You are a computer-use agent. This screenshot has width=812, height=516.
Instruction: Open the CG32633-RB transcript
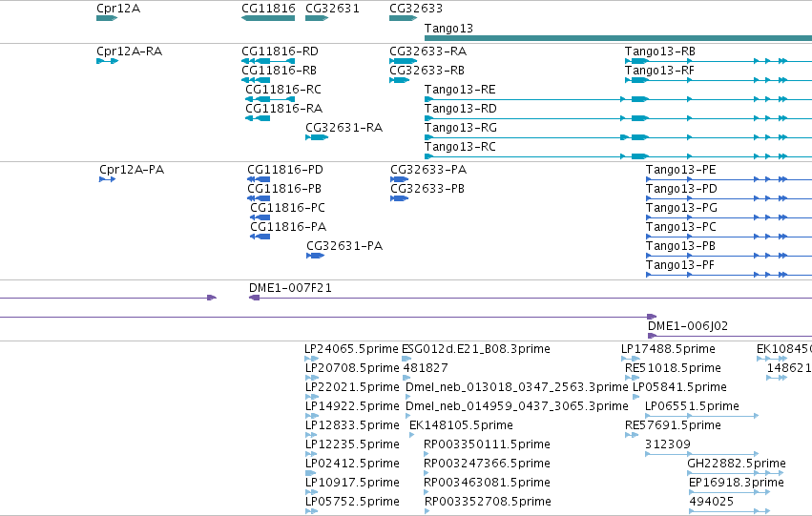pyautogui.click(x=399, y=80)
